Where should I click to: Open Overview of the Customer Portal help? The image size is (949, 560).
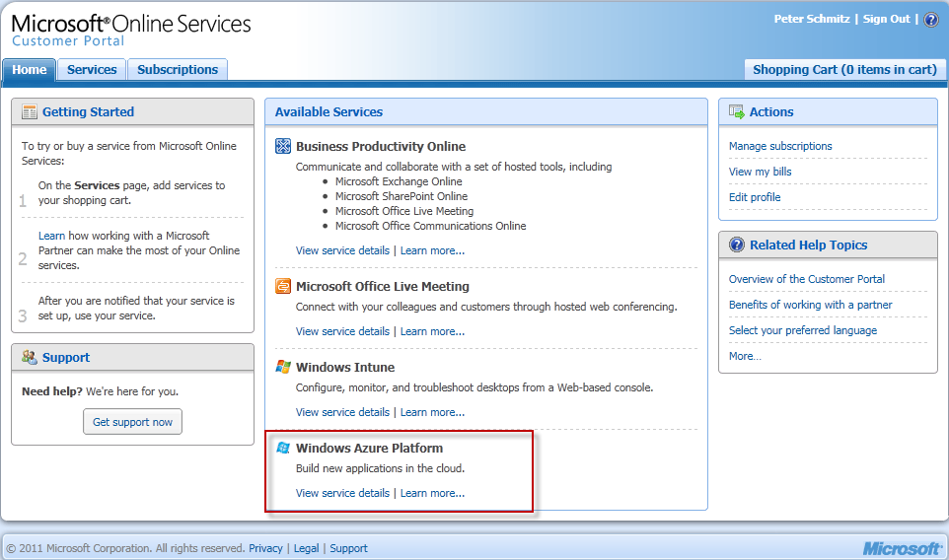(807, 279)
